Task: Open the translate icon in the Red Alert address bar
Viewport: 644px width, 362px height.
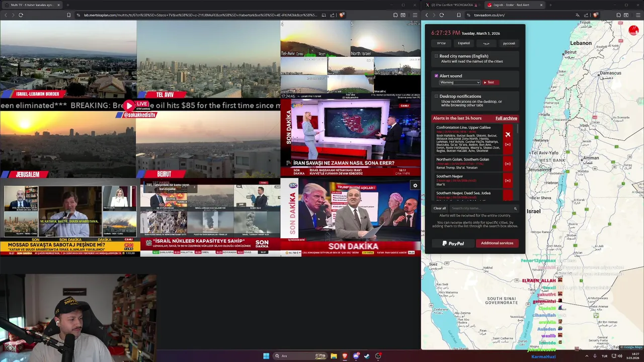Action: point(578,15)
